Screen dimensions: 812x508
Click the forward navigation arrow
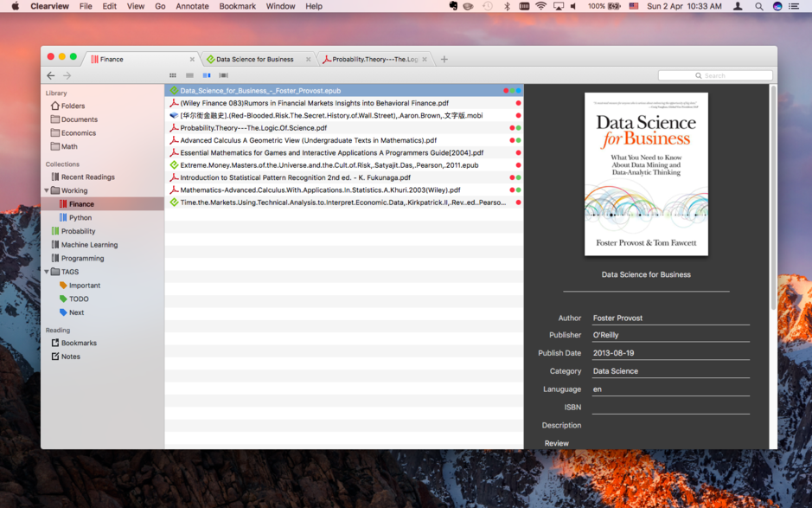click(67, 75)
